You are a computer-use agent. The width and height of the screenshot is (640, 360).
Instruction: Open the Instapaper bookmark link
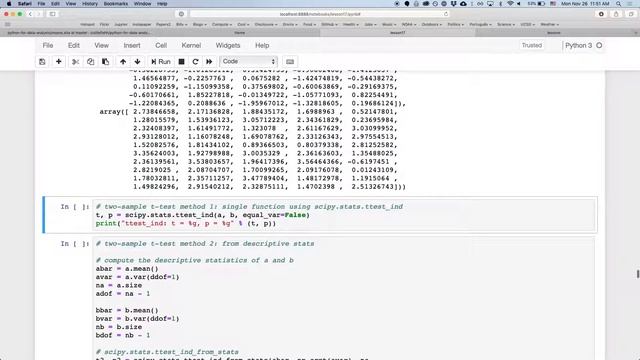pyautogui.click(x=142, y=24)
